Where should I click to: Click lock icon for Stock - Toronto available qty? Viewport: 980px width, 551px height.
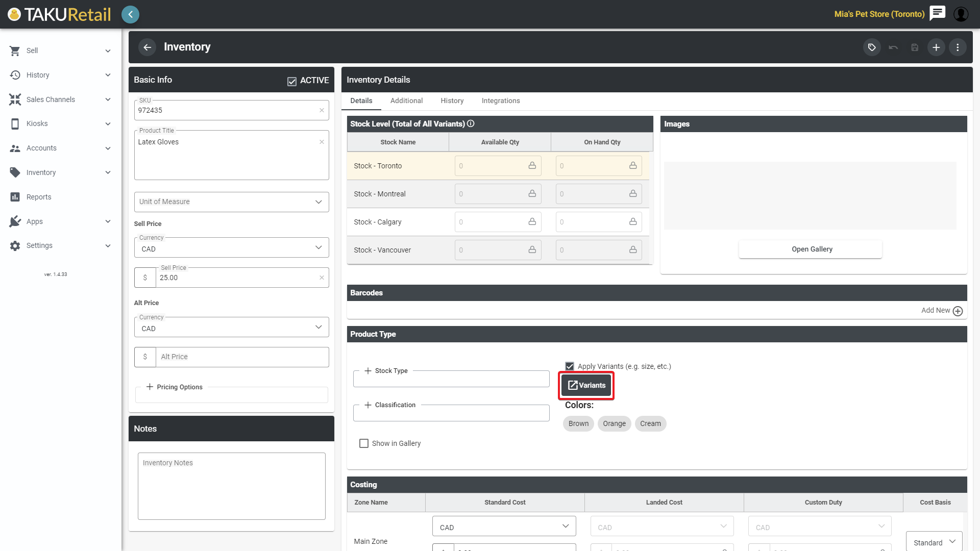point(532,166)
